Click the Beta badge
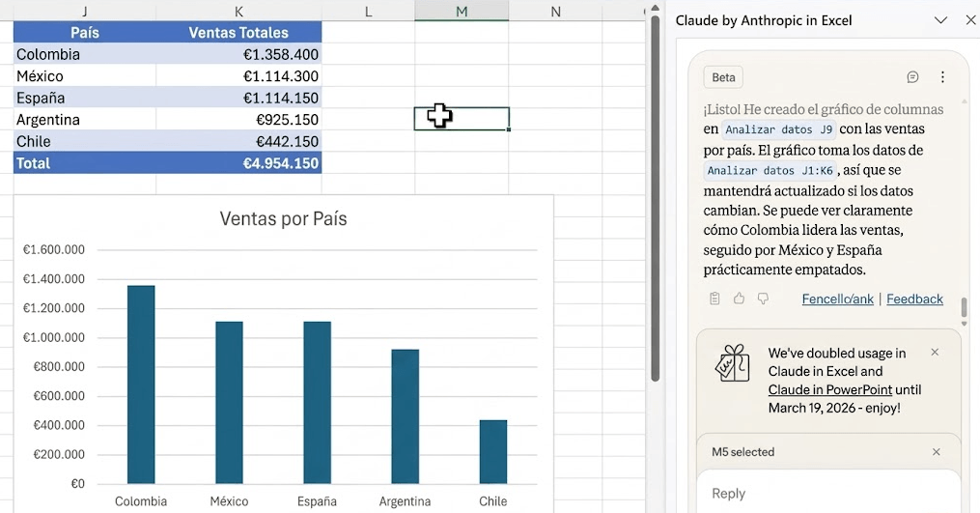 click(x=723, y=77)
